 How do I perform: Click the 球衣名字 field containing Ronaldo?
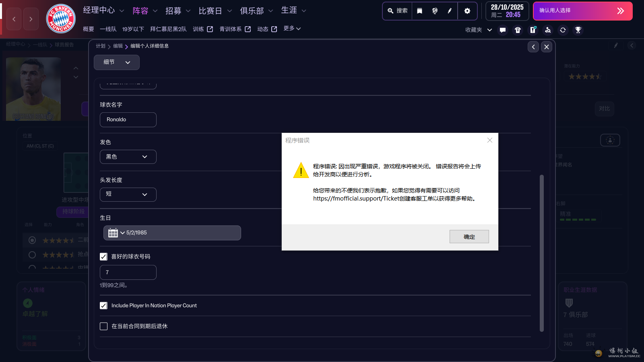click(128, 120)
